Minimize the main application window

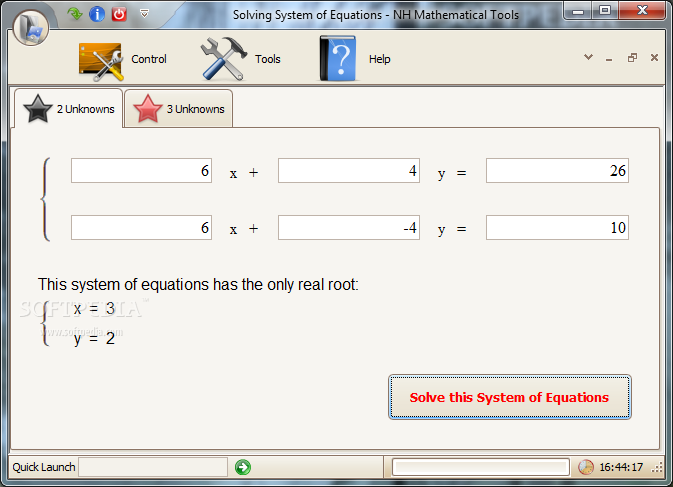tap(578, 11)
